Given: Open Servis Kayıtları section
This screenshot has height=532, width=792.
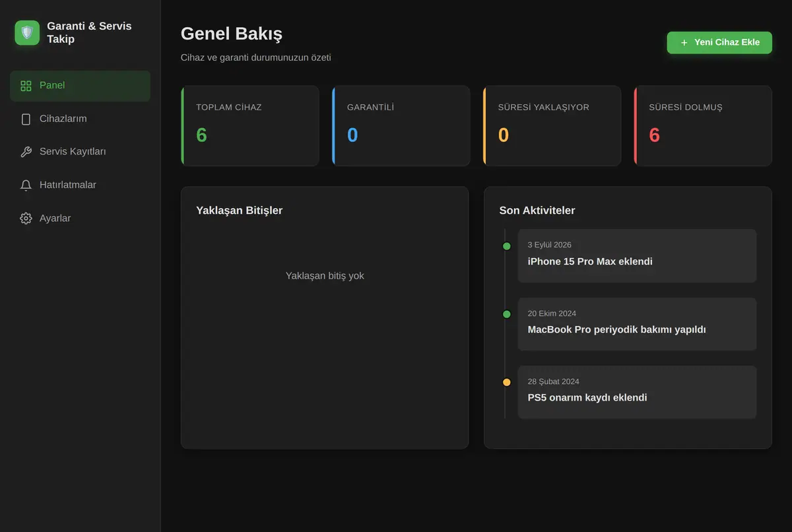Looking at the screenshot, I should tap(80, 152).
